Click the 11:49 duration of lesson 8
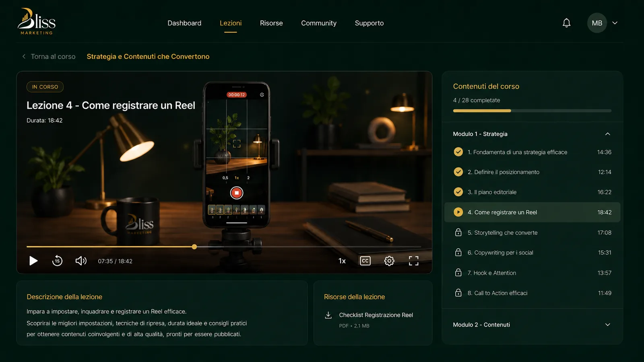Screen dimensions: 644x362 (x=605, y=293)
